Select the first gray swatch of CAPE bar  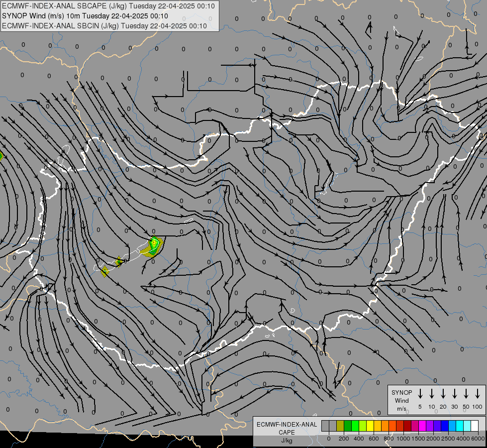coord(325,426)
